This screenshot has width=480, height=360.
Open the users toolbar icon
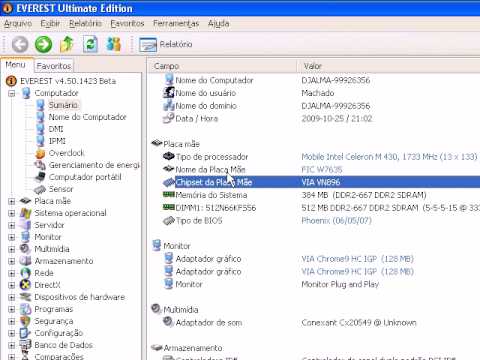click(x=113, y=44)
